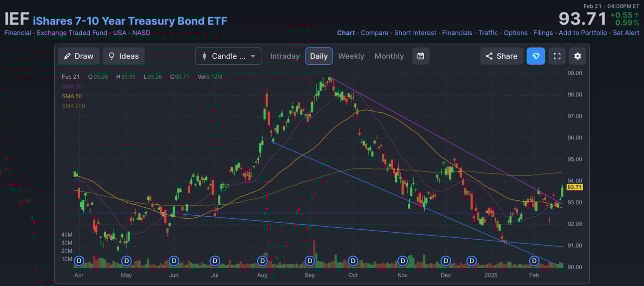644x286 pixels.
Task: Click the blue diamond premium icon
Action: tap(536, 56)
